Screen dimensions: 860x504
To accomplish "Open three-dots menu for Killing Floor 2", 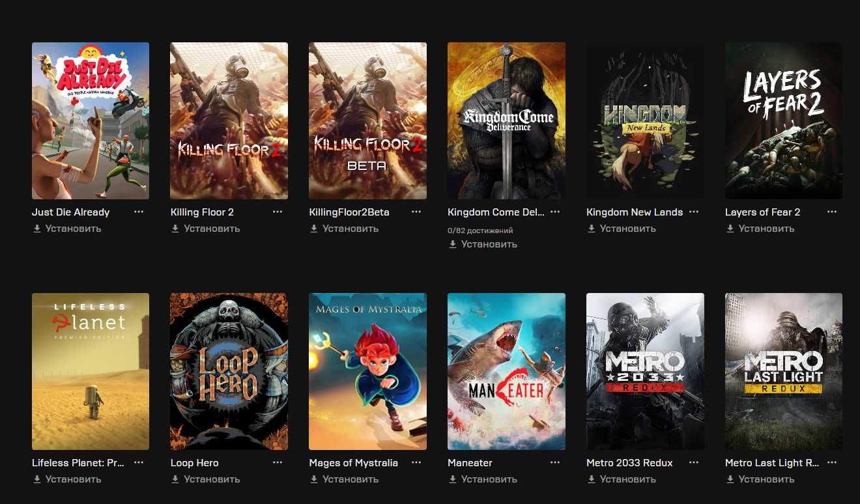I will click(278, 212).
